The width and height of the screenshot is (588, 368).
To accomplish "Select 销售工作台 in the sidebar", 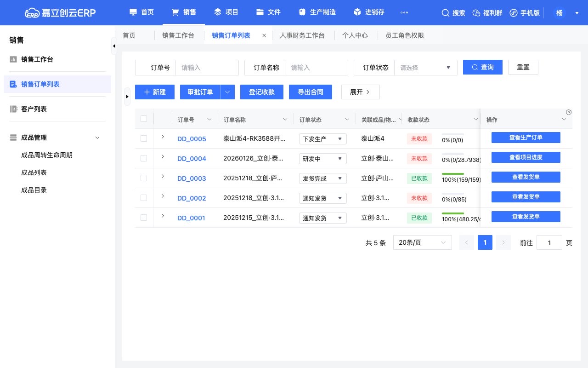I will tap(57, 59).
